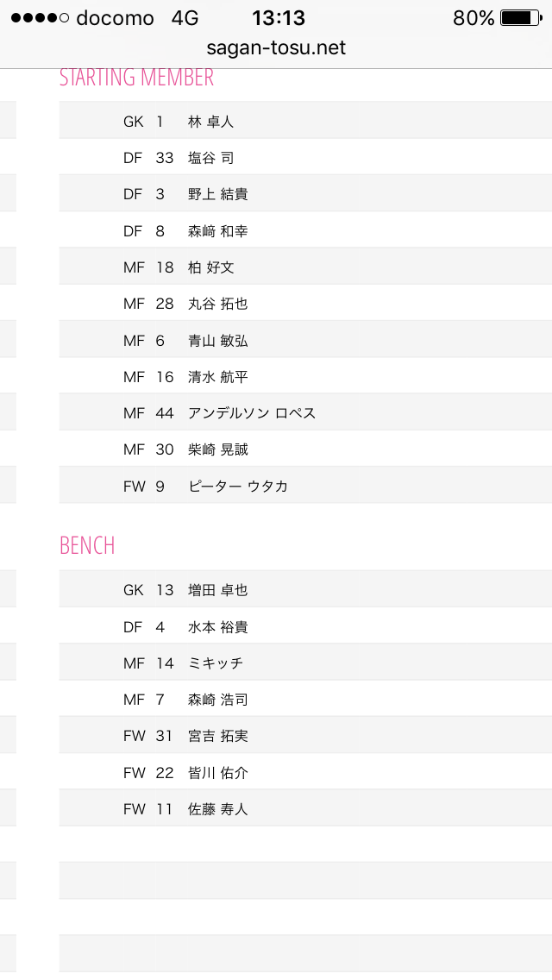Viewport: 552px width, 980px height.
Task: Tap the battery icon in status bar
Action: click(x=520, y=18)
